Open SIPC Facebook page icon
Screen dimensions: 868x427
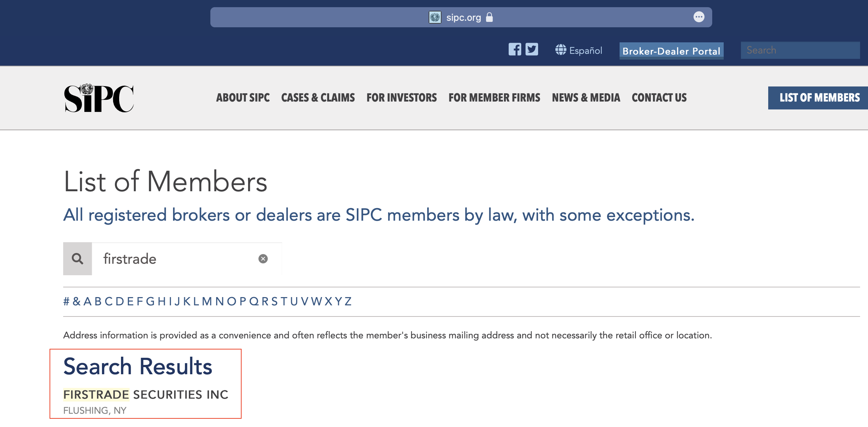(x=515, y=50)
